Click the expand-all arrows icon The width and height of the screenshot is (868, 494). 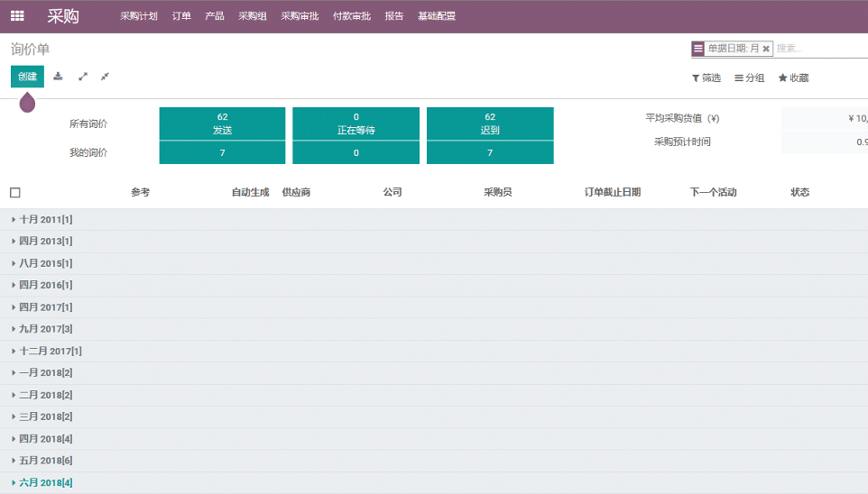click(83, 77)
